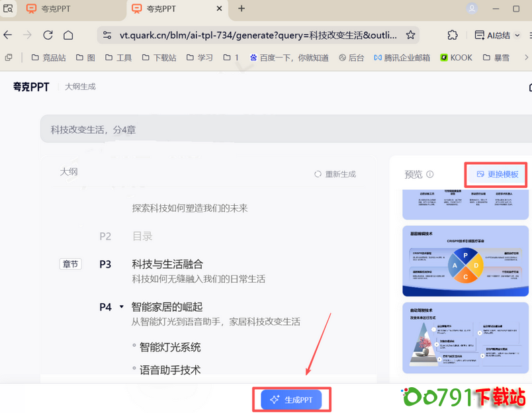The height and width of the screenshot is (413, 532).
Task: Click the browser back arrow
Action: [8, 35]
